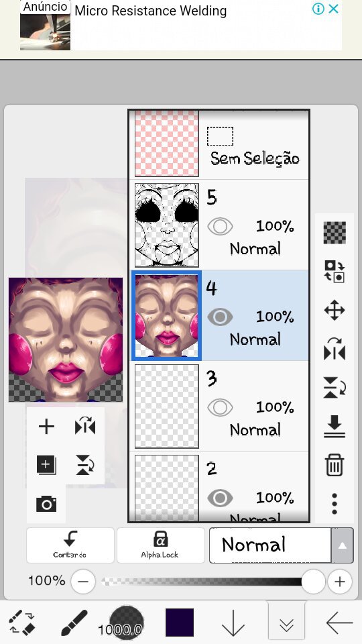The image size is (362, 644).
Task: Open three-dot more options menu
Action: point(335,504)
